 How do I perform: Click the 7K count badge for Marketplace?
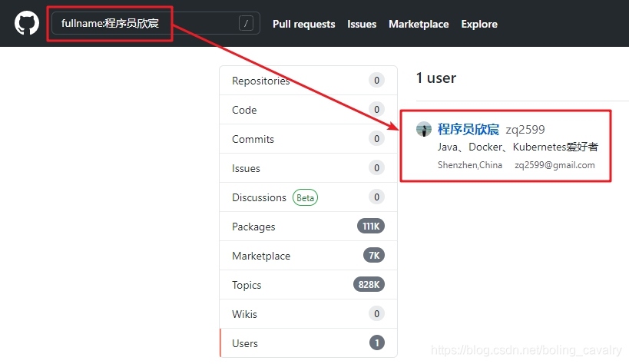pos(374,255)
